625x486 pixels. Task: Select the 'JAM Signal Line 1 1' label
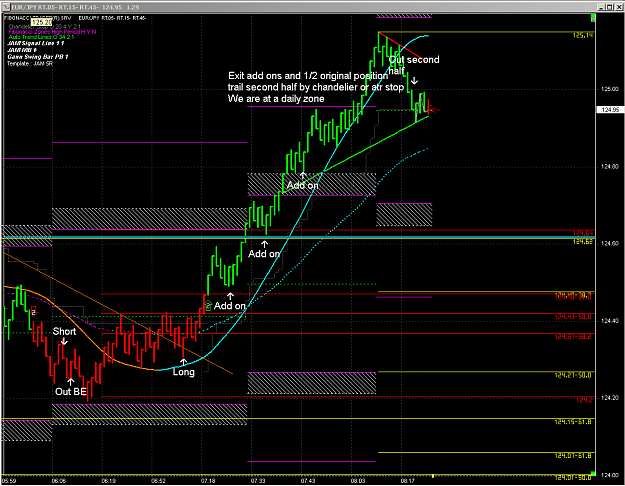35,43
